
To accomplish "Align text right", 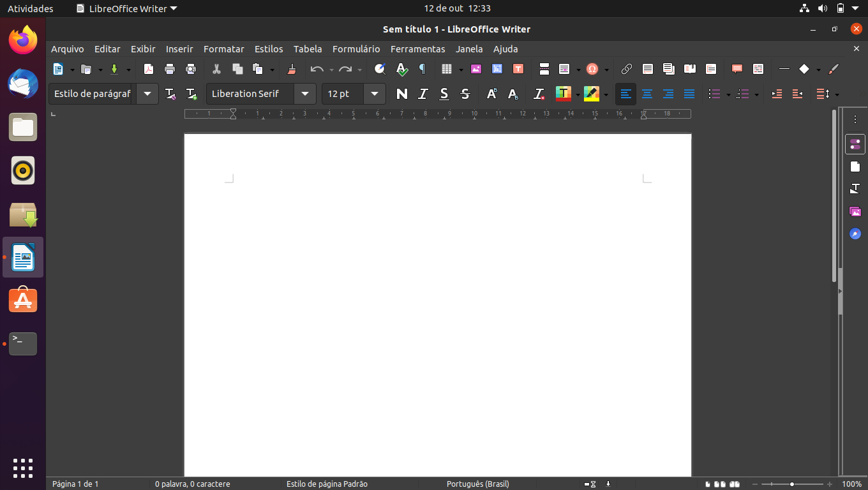I will click(x=668, y=94).
